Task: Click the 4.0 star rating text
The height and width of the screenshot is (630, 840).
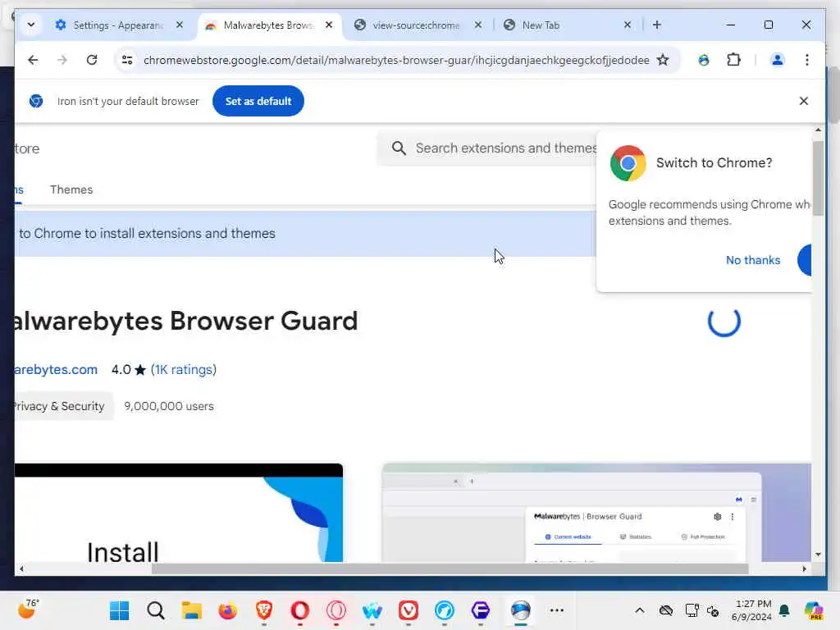Action: tap(128, 370)
